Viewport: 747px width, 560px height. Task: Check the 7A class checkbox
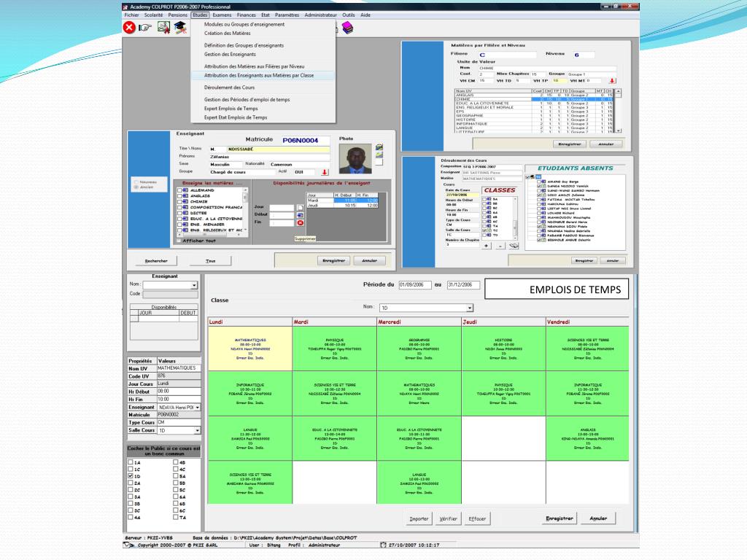click(x=175, y=517)
